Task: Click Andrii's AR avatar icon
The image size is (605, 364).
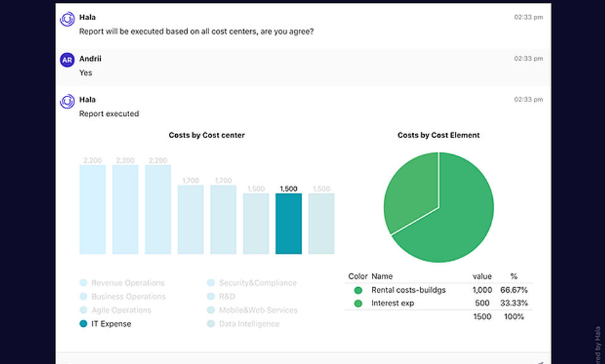Action: pyautogui.click(x=67, y=60)
